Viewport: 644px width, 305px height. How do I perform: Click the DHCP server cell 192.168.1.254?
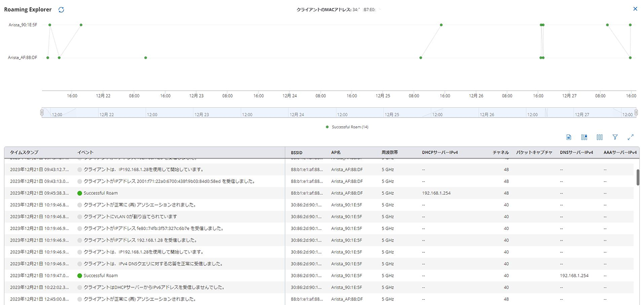[x=436, y=193]
